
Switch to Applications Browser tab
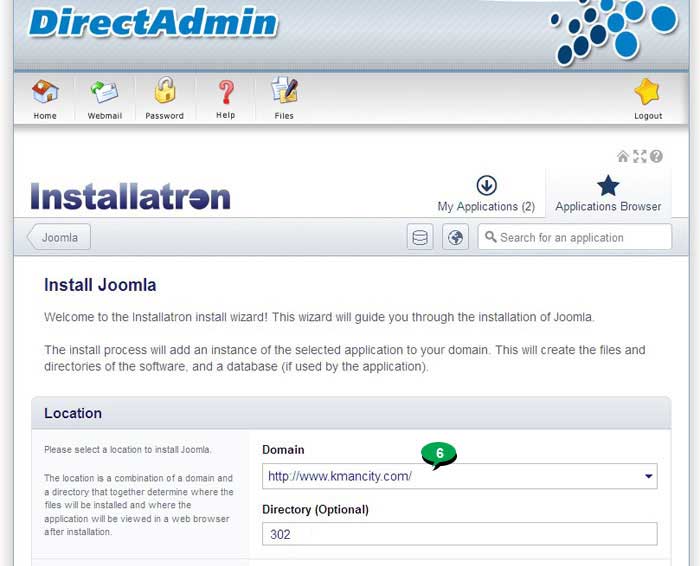(x=608, y=194)
